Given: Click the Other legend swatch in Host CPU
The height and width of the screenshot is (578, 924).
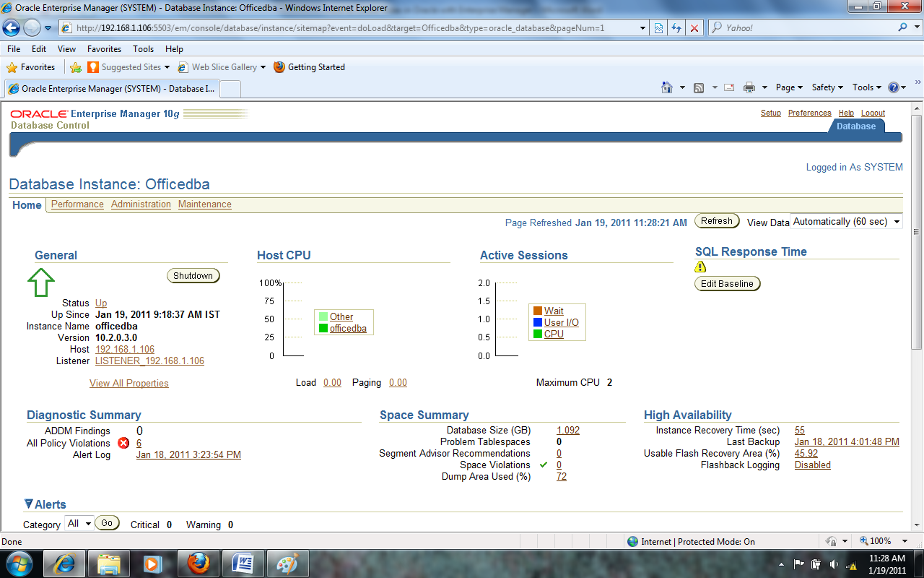Looking at the screenshot, I should [x=323, y=316].
